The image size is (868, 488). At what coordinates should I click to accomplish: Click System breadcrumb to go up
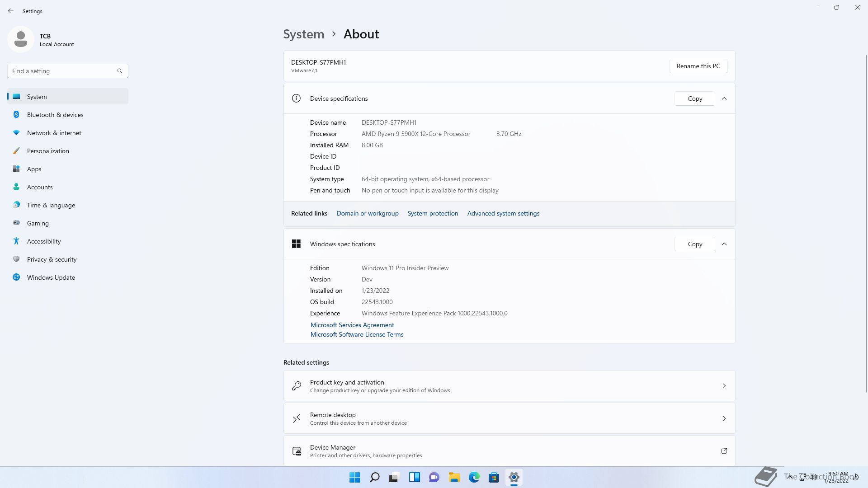coord(304,34)
